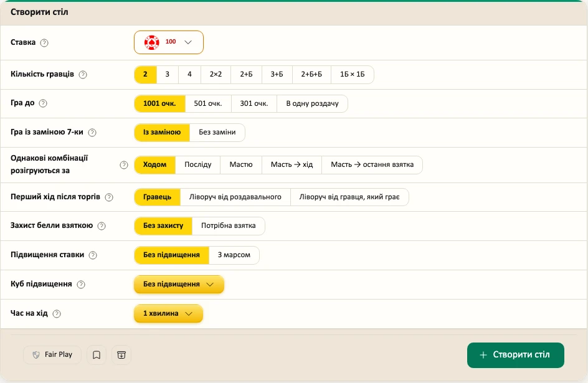Select Гравець as first move
The image size is (588, 383).
click(157, 197)
